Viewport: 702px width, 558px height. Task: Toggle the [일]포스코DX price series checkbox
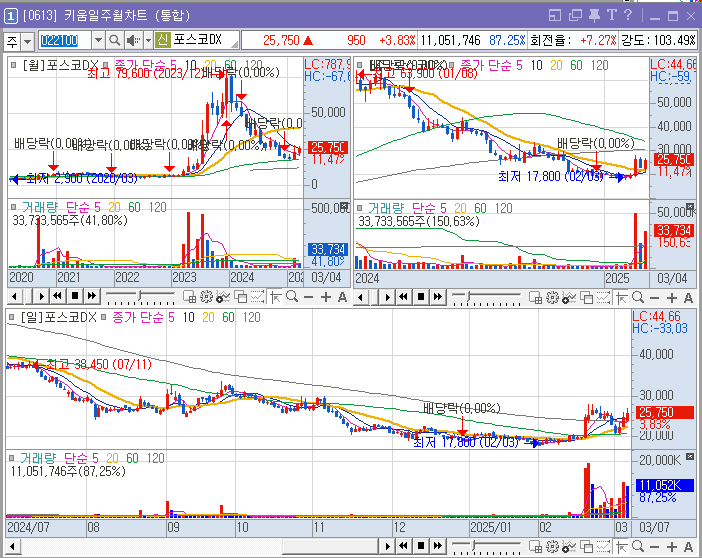12,317
